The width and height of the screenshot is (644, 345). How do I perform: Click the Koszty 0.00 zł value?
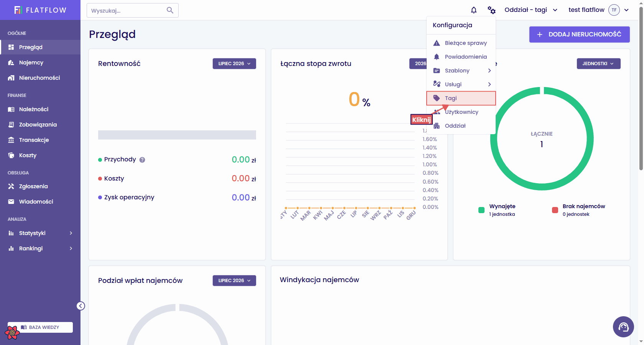tap(244, 179)
